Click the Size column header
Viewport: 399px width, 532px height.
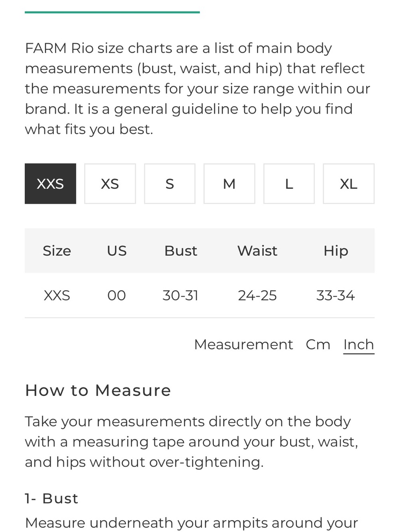(x=57, y=251)
